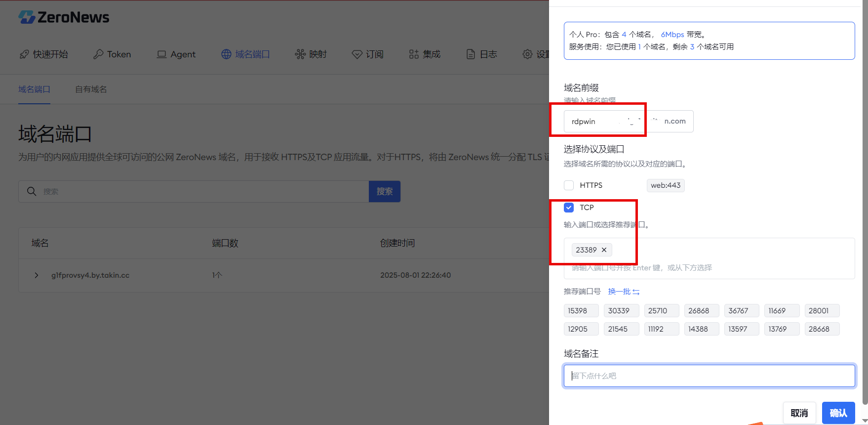Select recommended port 15398
Viewport: 868px width, 425px height.
(x=581, y=311)
